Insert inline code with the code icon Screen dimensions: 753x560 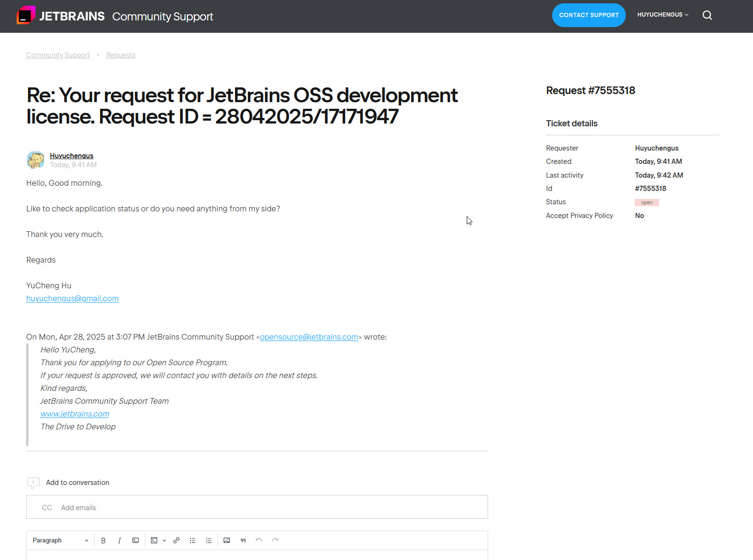135,541
